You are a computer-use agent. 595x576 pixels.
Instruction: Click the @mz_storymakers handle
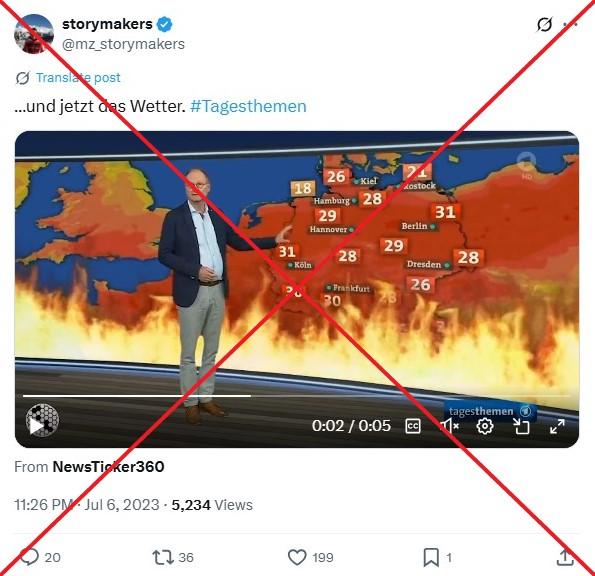[123, 44]
